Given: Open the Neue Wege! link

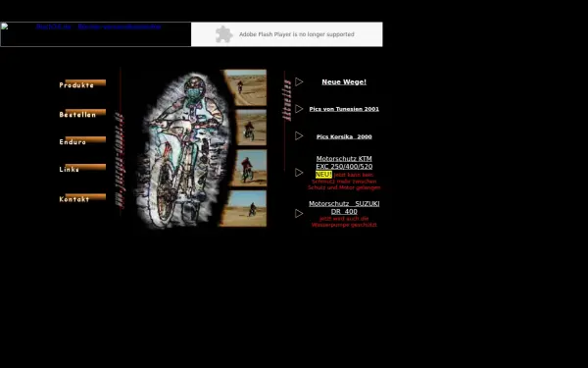Looking at the screenshot, I should click(x=344, y=81).
